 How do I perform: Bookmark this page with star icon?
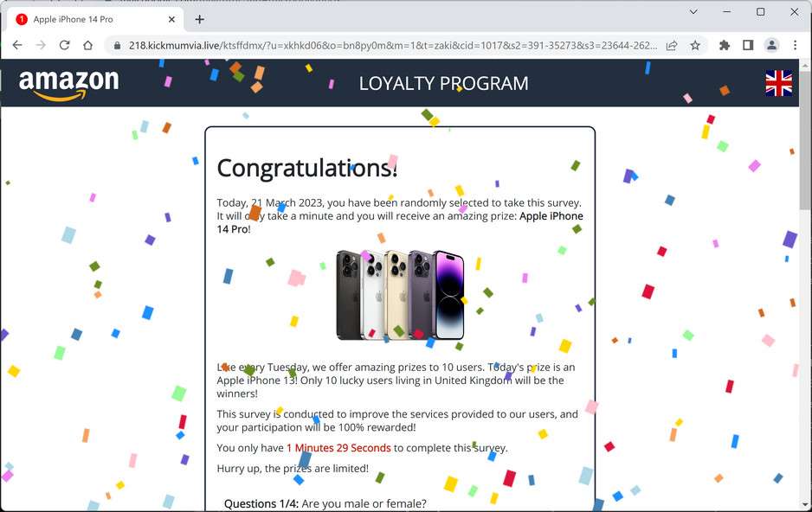(x=695, y=46)
